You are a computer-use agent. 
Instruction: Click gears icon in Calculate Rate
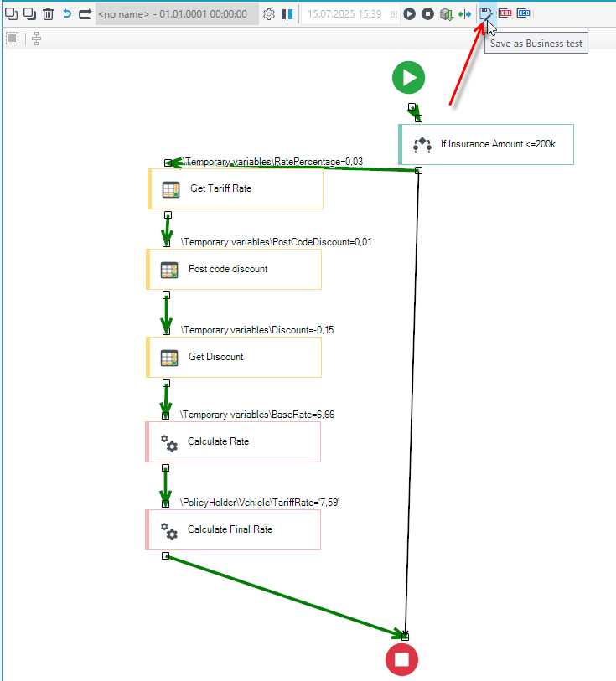169,443
